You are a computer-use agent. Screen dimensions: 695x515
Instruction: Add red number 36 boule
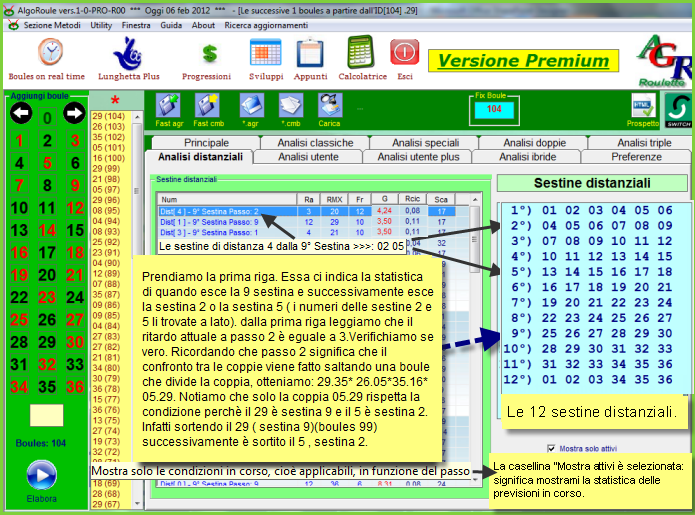(x=75, y=387)
